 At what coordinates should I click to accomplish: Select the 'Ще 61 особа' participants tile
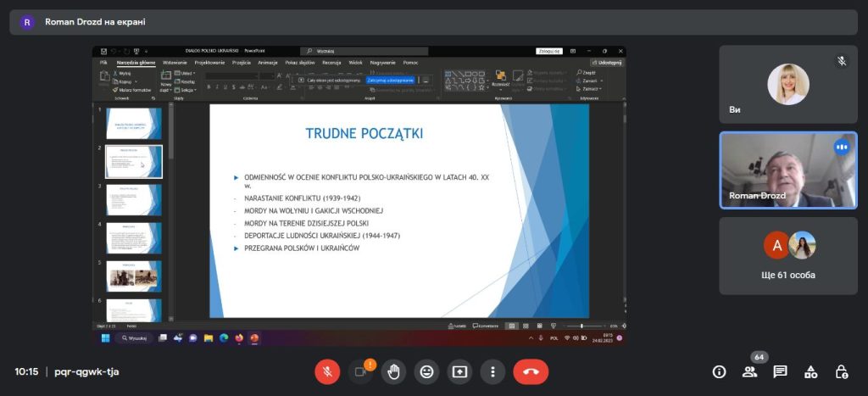787,256
